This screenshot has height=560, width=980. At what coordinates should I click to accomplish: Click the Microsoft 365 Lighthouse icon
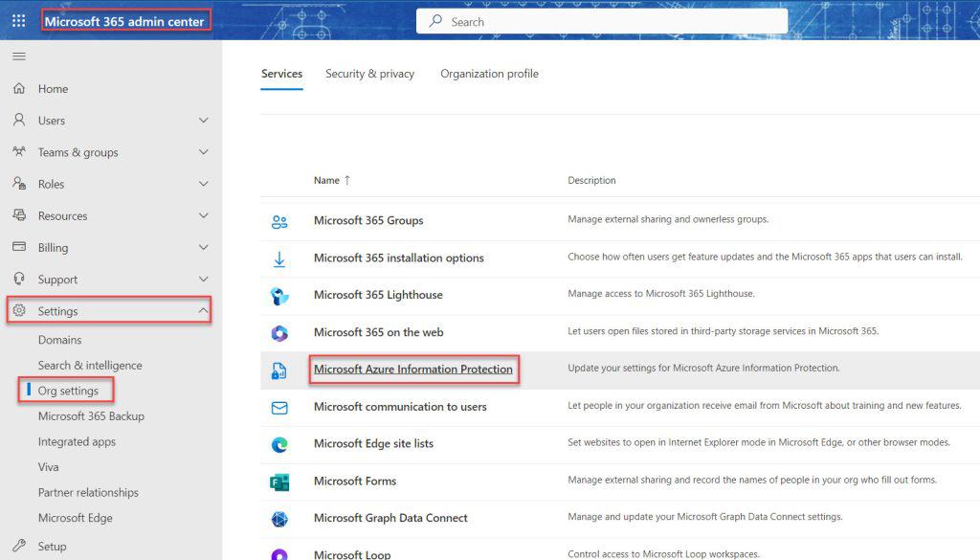279,296
